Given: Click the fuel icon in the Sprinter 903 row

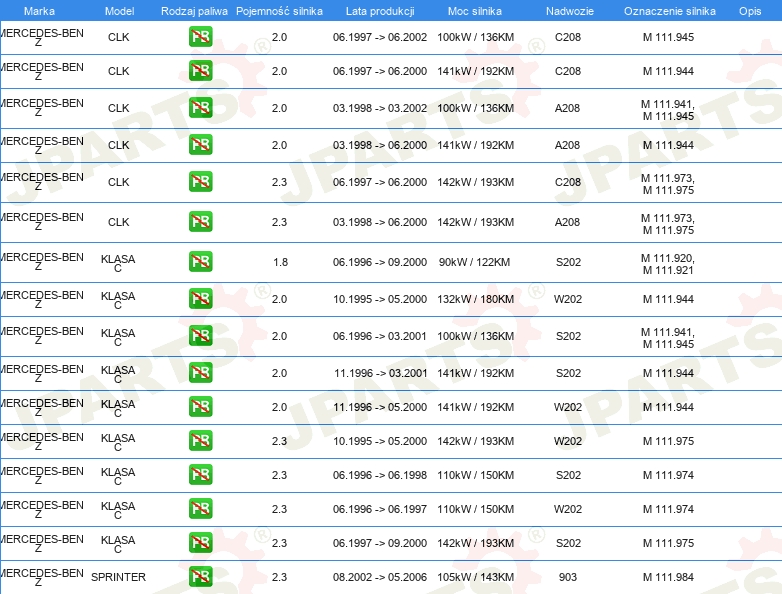Looking at the screenshot, I should [x=200, y=577].
